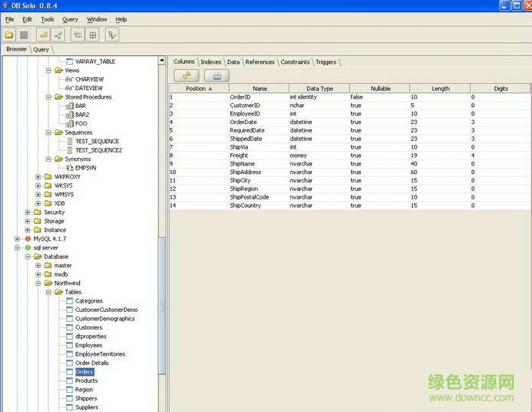Click the red MySQL 4.1.7 connection icon
532x412 pixels.
click(x=28, y=239)
